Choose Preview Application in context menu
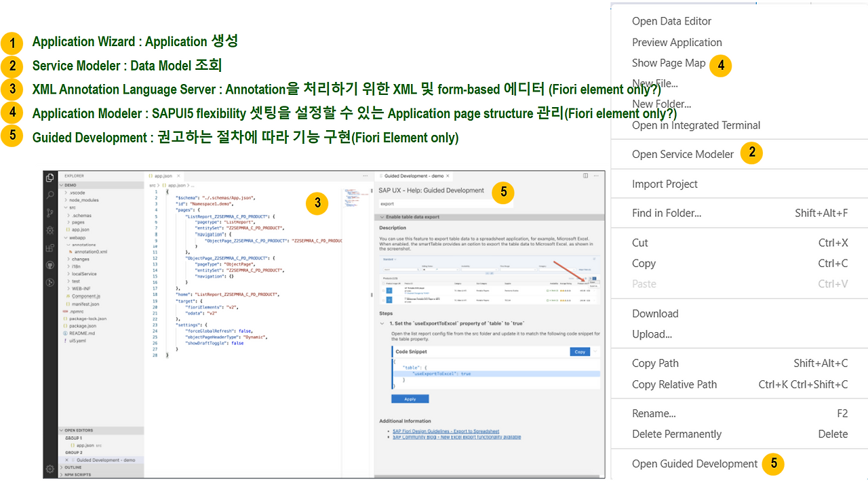This screenshot has height=484, width=868. [x=677, y=42]
